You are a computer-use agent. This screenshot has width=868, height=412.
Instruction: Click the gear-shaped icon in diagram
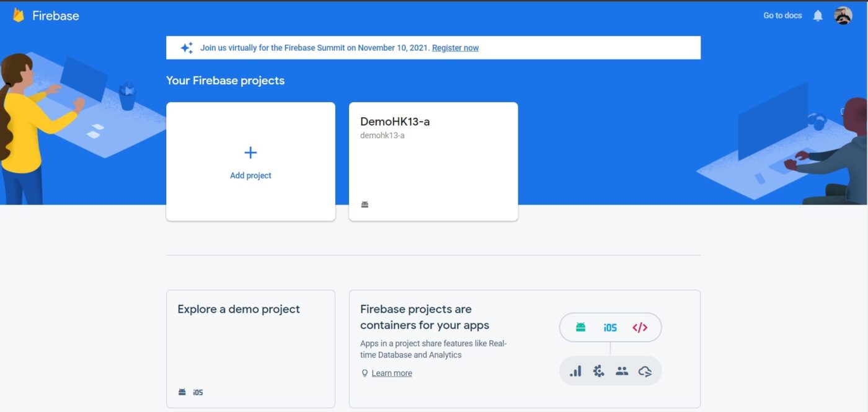pyautogui.click(x=598, y=371)
